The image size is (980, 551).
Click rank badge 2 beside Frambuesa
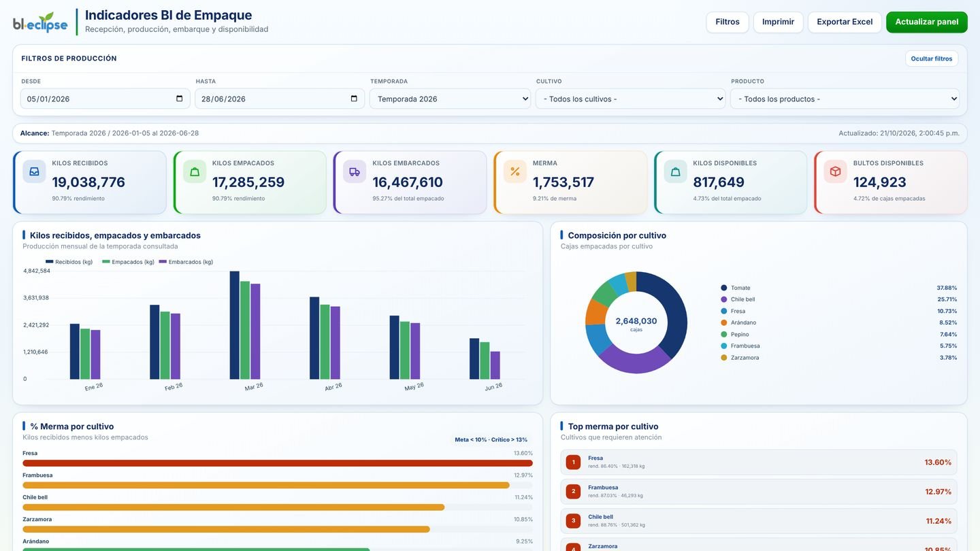[x=573, y=492]
